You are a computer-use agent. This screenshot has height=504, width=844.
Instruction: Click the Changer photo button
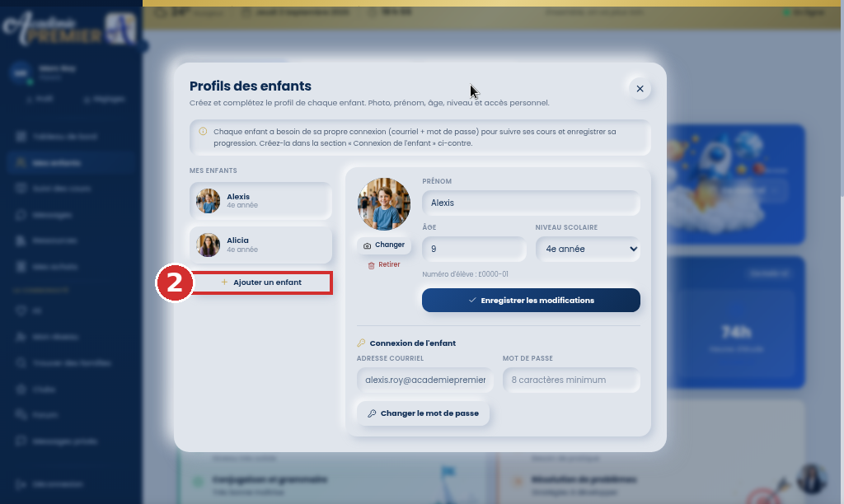click(384, 245)
